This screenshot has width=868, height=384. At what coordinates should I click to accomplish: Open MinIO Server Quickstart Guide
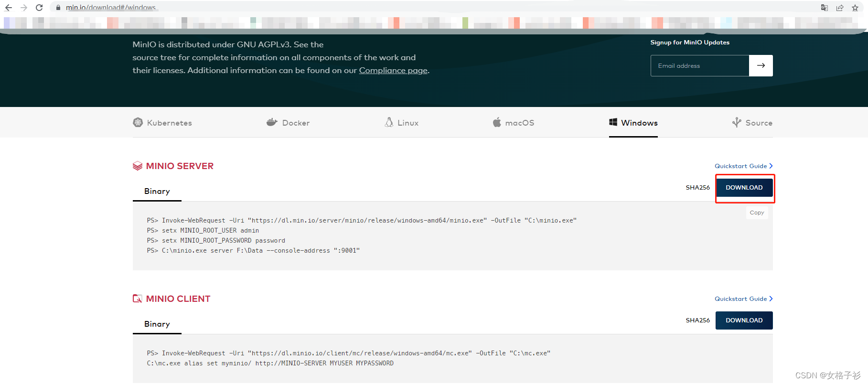coord(744,166)
